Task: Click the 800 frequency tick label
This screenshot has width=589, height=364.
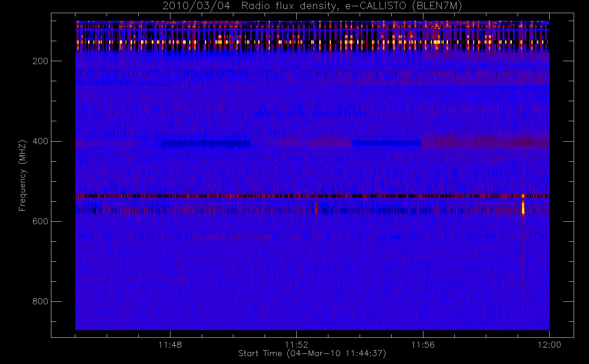Action: tap(40, 301)
